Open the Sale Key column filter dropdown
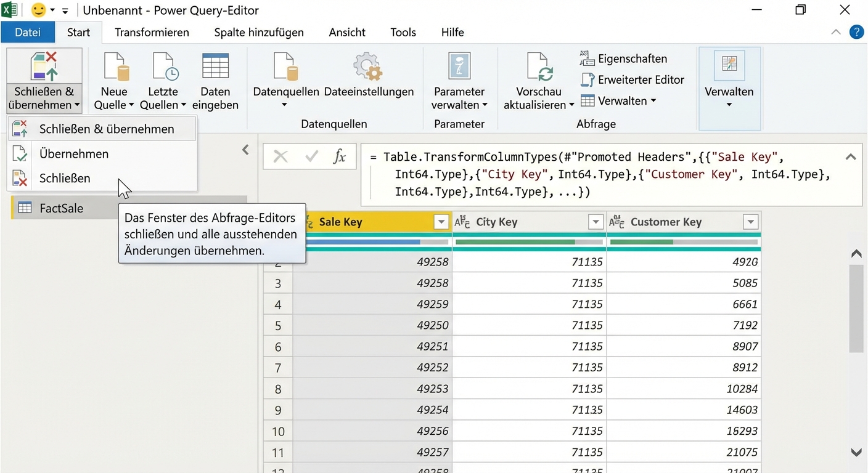The width and height of the screenshot is (868, 473). [441, 222]
